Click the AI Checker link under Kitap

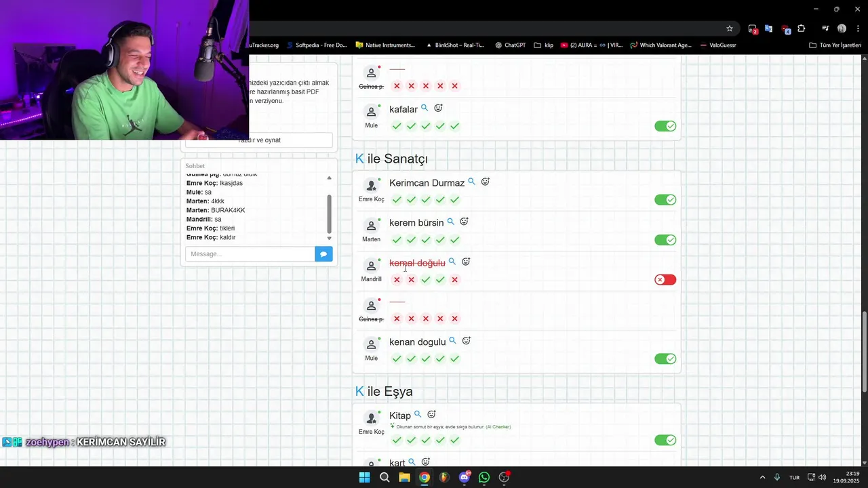pyautogui.click(x=498, y=427)
